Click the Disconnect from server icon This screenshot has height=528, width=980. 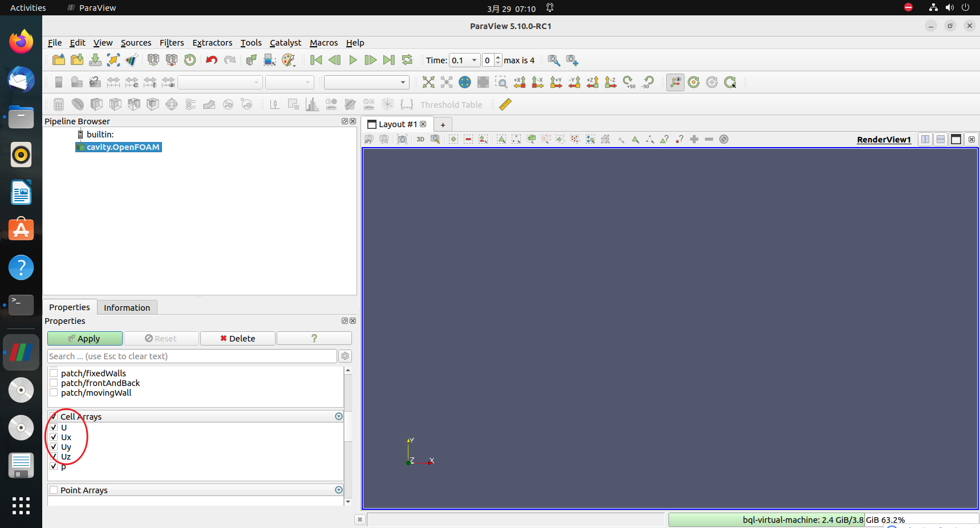172,60
